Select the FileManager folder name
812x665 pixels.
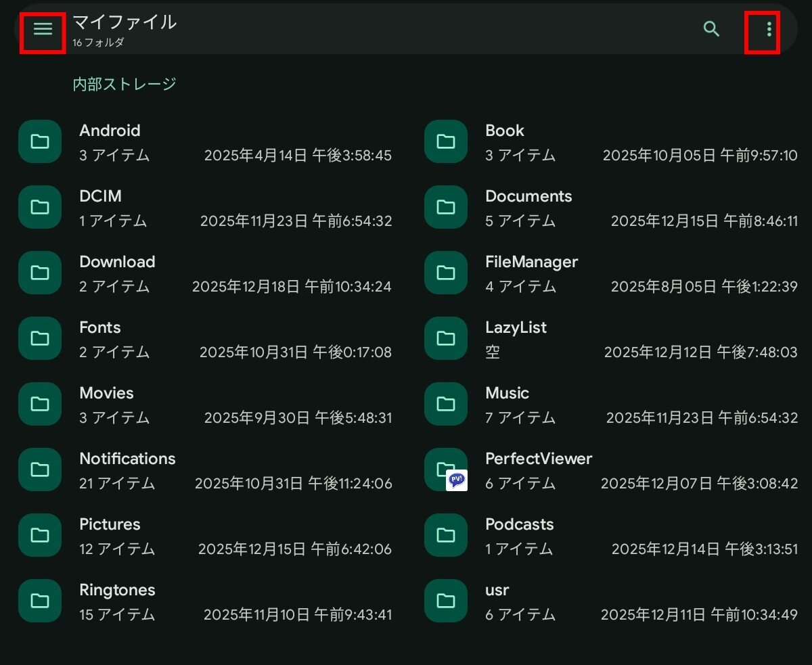[x=531, y=262]
